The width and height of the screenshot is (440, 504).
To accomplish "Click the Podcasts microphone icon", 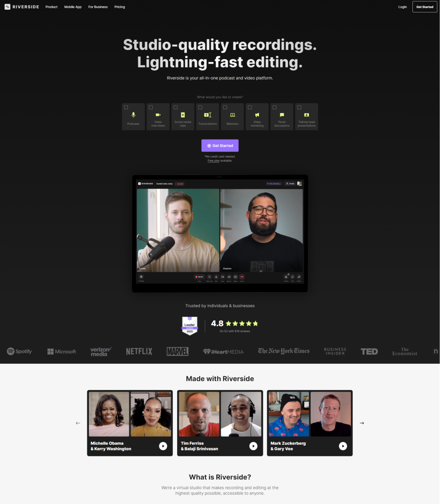I will click(133, 115).
